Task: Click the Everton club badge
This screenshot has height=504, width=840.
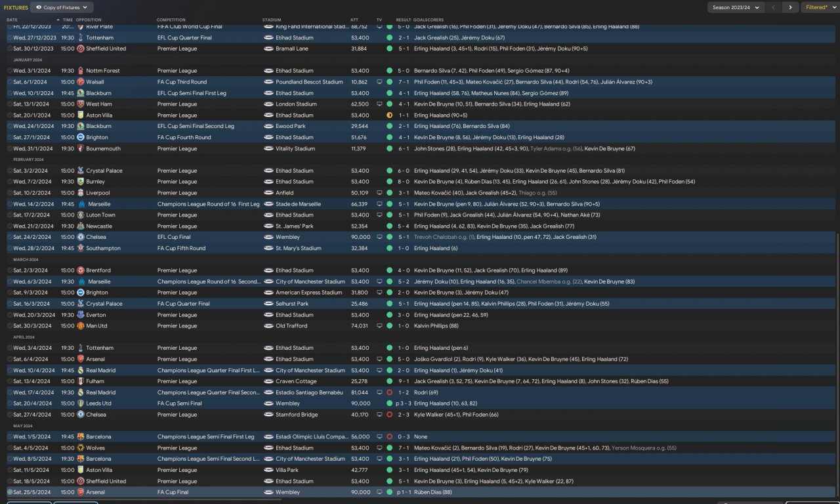Action: [80, 315]
